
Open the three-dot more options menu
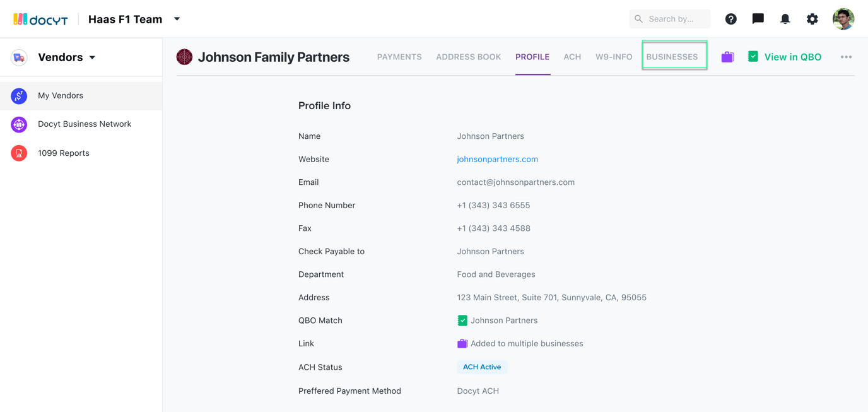(846, 57)
